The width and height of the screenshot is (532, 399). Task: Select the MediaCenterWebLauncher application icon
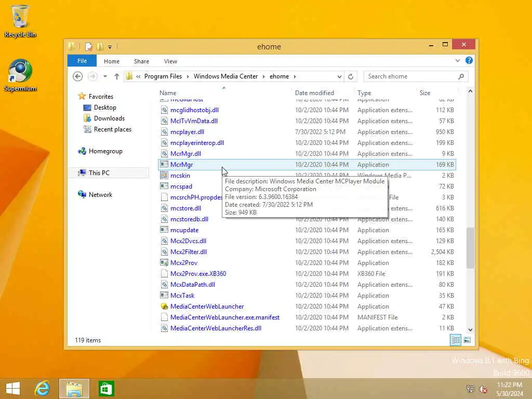tap(164, 307)
